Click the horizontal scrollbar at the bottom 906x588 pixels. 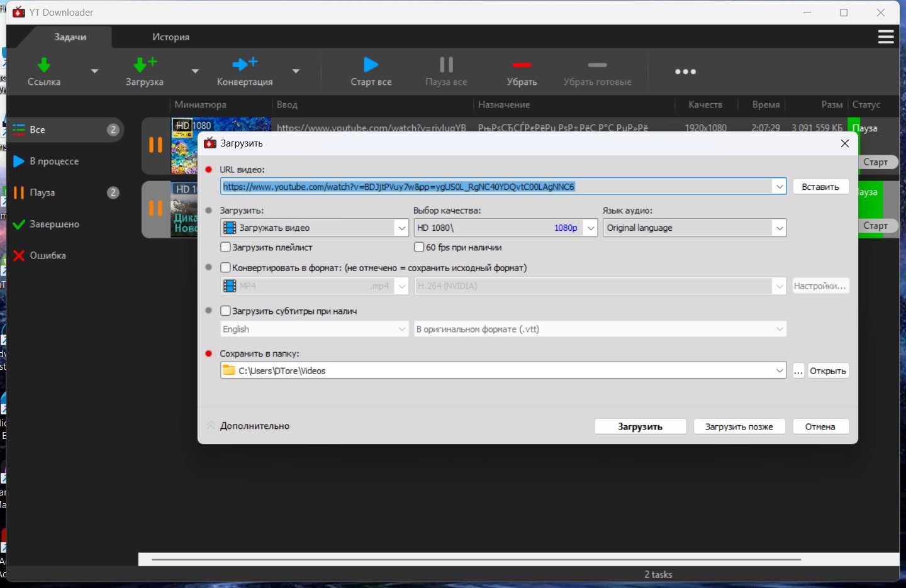click(x=476, y=559)
